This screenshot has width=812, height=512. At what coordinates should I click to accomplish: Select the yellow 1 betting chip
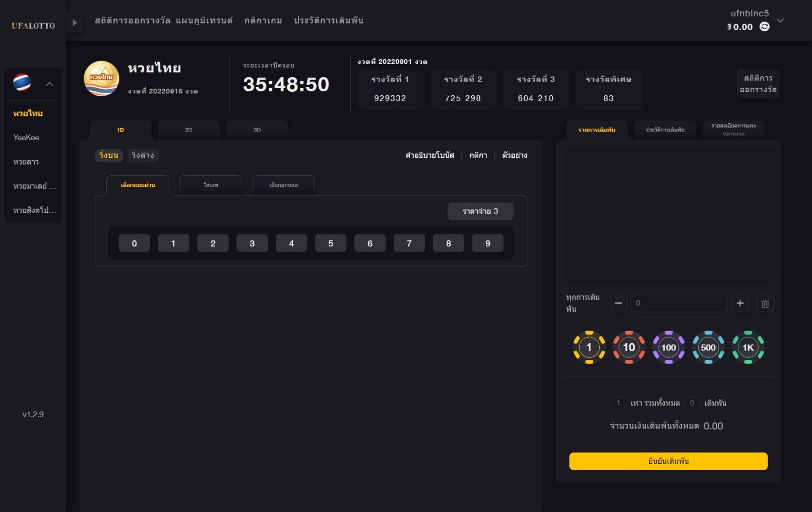[589, 347]
